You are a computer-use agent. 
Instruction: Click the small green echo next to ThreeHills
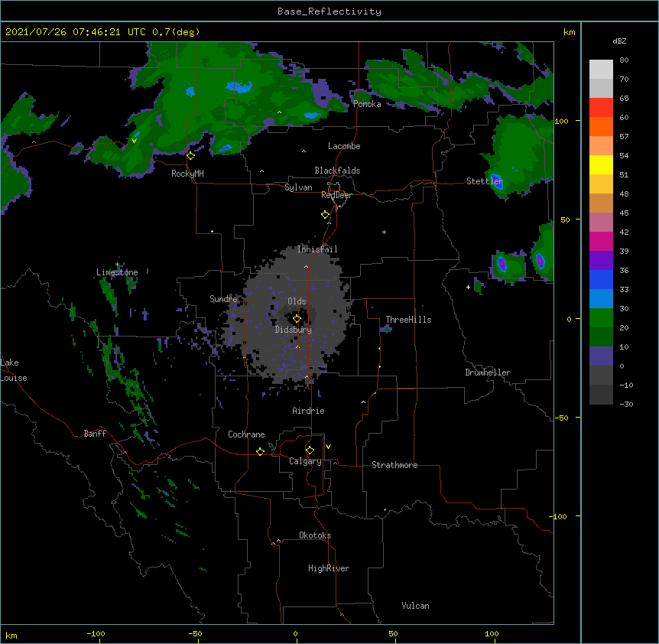click(386, 329)
